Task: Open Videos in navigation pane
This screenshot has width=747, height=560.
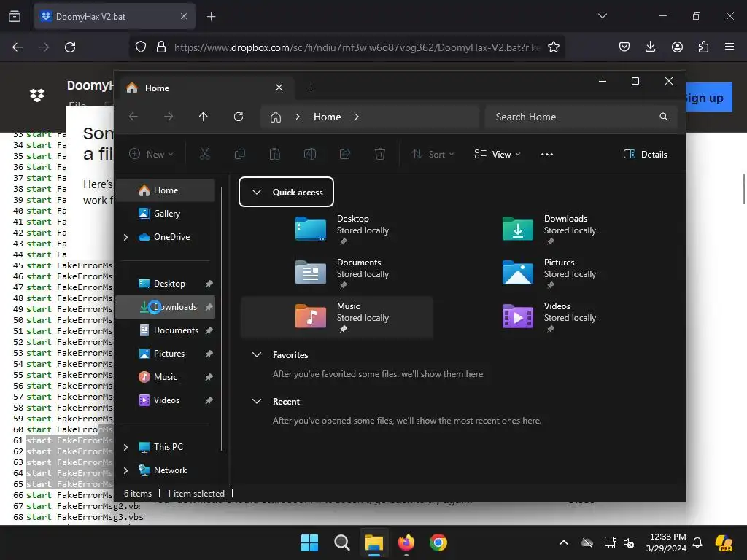Action: click(x=166, y=400)
